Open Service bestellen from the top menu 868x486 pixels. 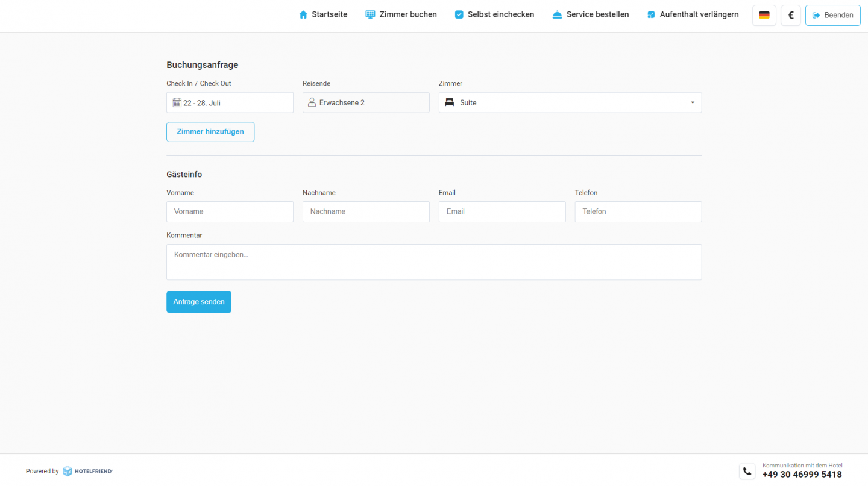click(x=591, y=14)
